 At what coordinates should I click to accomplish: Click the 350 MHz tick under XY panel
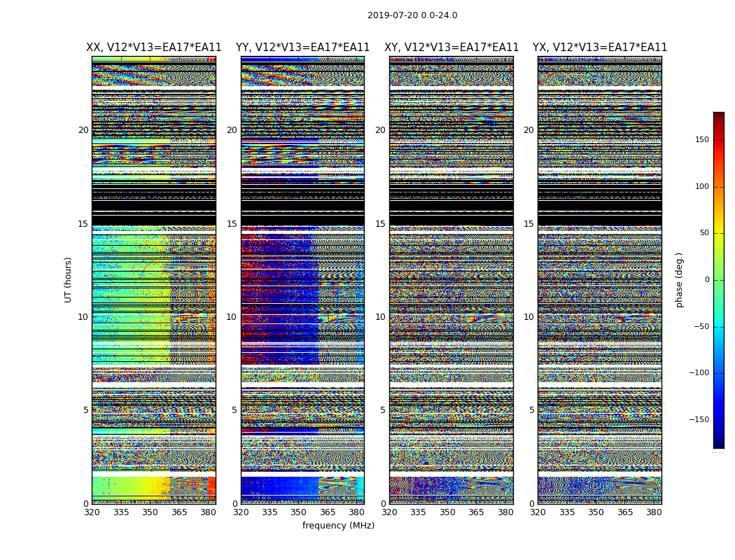447,512
